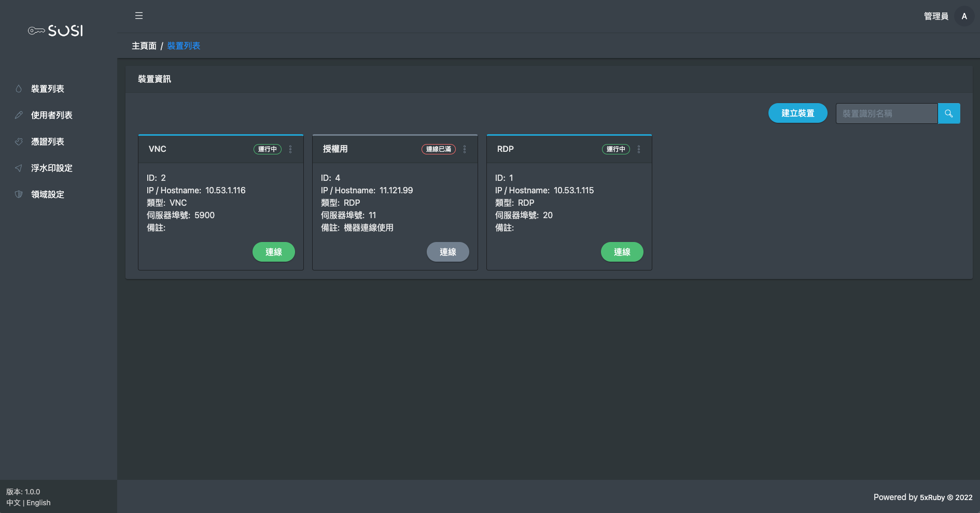Click the paper-plane icon beside 浮水印設定
Viewport: 980px width, 513px height.
[x=19, y=168]
